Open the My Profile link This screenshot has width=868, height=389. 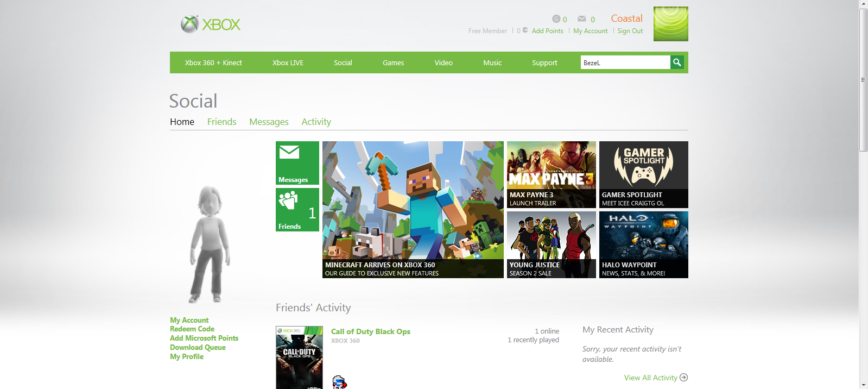187,356
